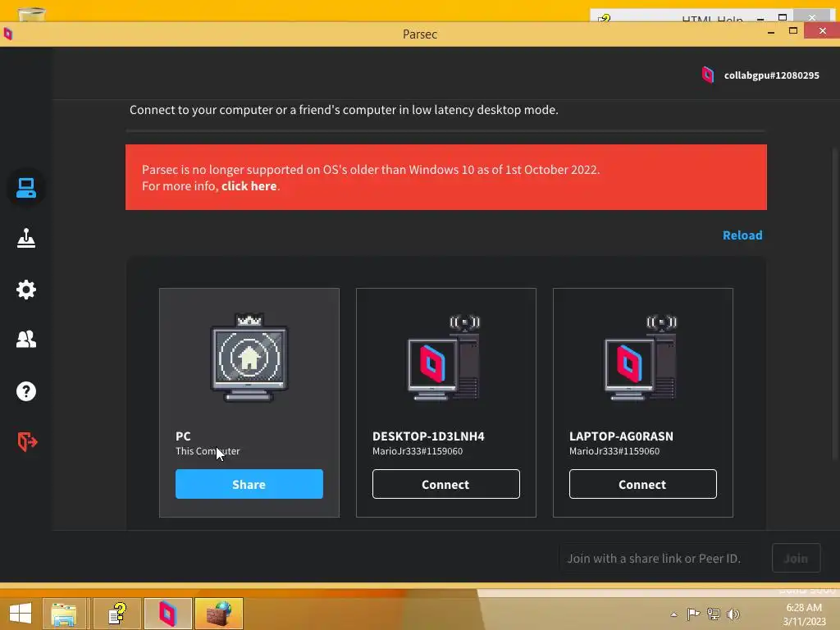
Task: Reload the computer list
Action: point(742,235)
